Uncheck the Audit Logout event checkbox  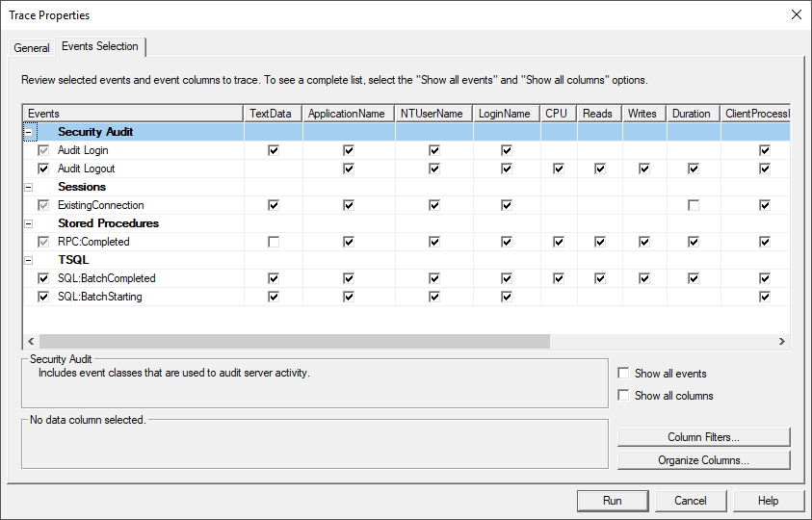point(42,169)
